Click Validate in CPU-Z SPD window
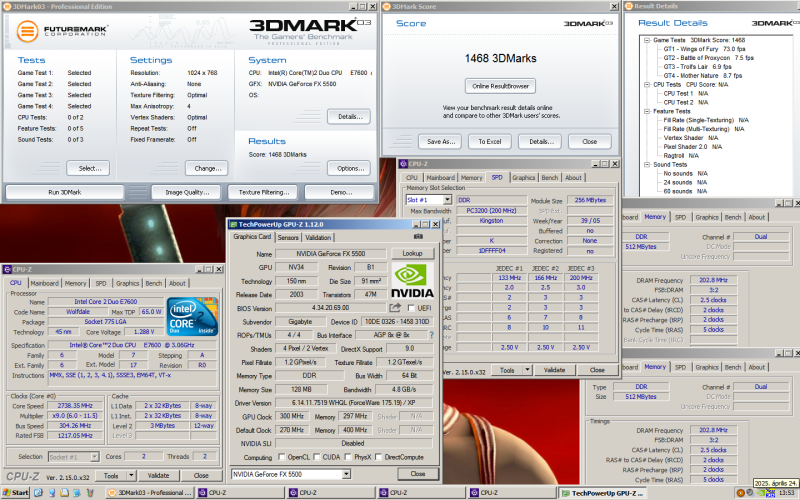Viewport: 800px width, 500px height. (x=555, y=370)
